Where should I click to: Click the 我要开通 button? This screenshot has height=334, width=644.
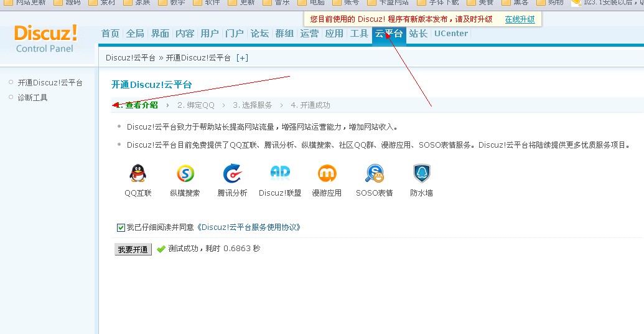click(x=133, y=249)
